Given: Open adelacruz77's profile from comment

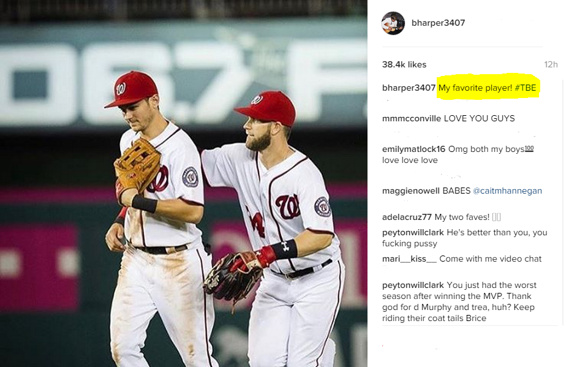Looking at the screenshot, I should 407,217.
